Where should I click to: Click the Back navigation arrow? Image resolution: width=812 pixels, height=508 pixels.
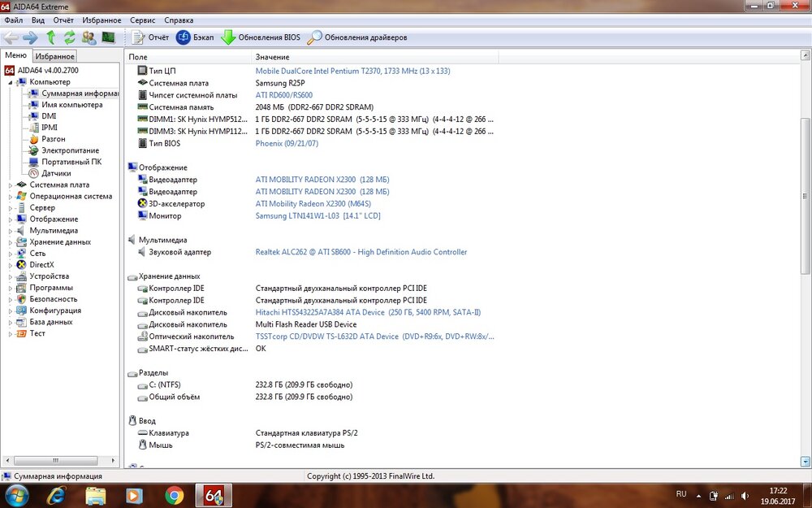[11, 37]
